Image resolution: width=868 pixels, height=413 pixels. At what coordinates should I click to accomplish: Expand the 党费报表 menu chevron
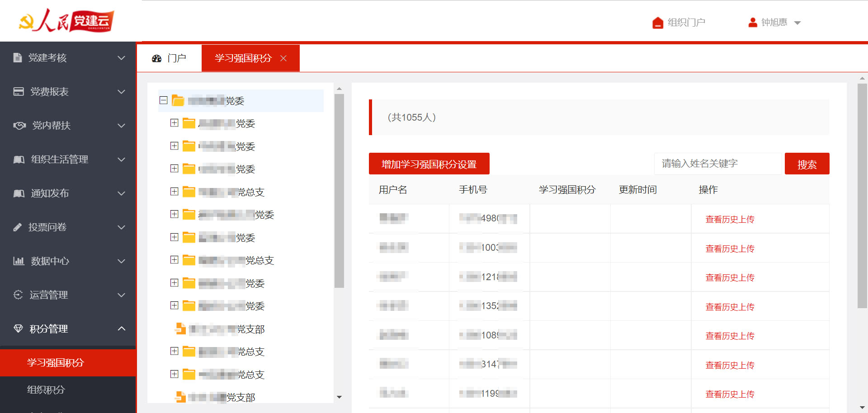point(121,91)
